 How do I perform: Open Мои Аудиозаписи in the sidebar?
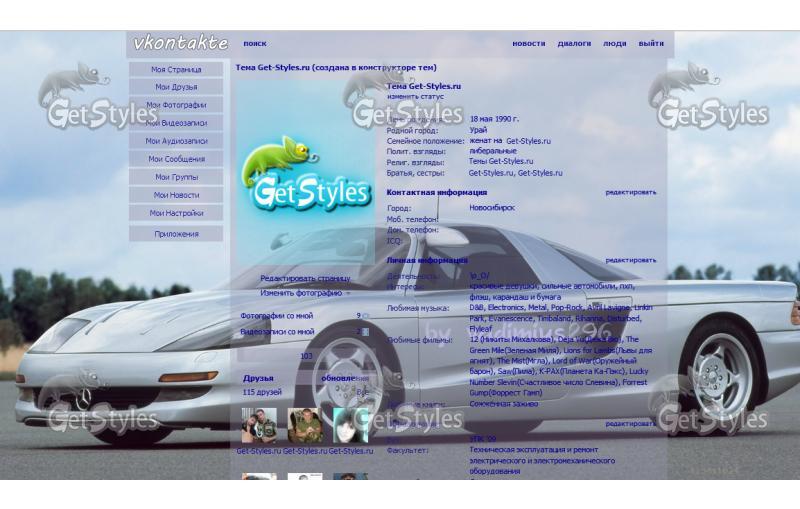click(176, 141)
